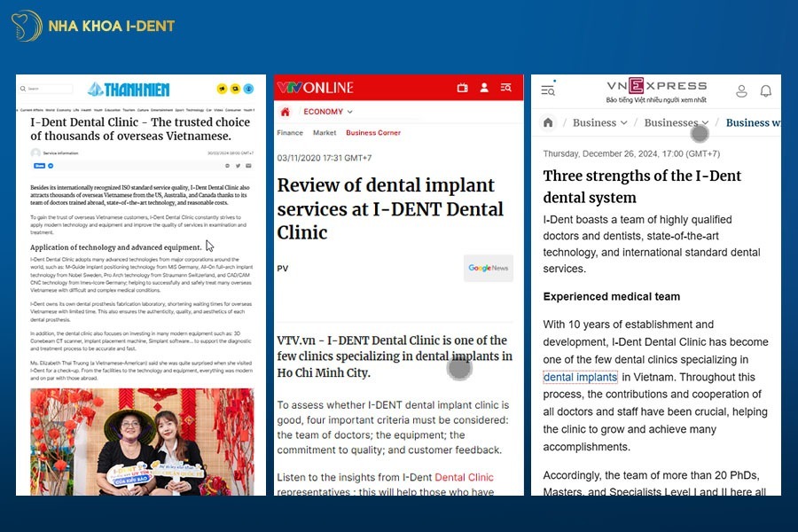
Task: Click the second yellow round icon on Thanh Nien
Action: click(235, 89)
